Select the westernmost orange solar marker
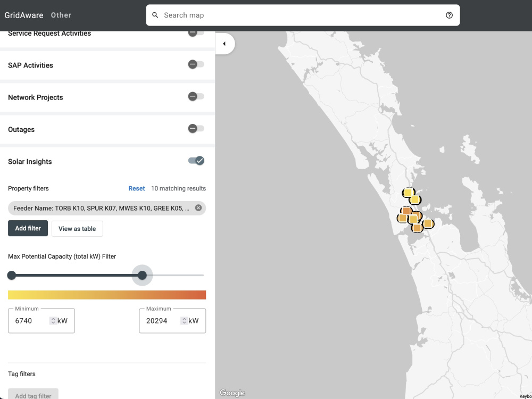Image resolution: width=532 pixels, height=399 pixels. (x=403, y=218)
